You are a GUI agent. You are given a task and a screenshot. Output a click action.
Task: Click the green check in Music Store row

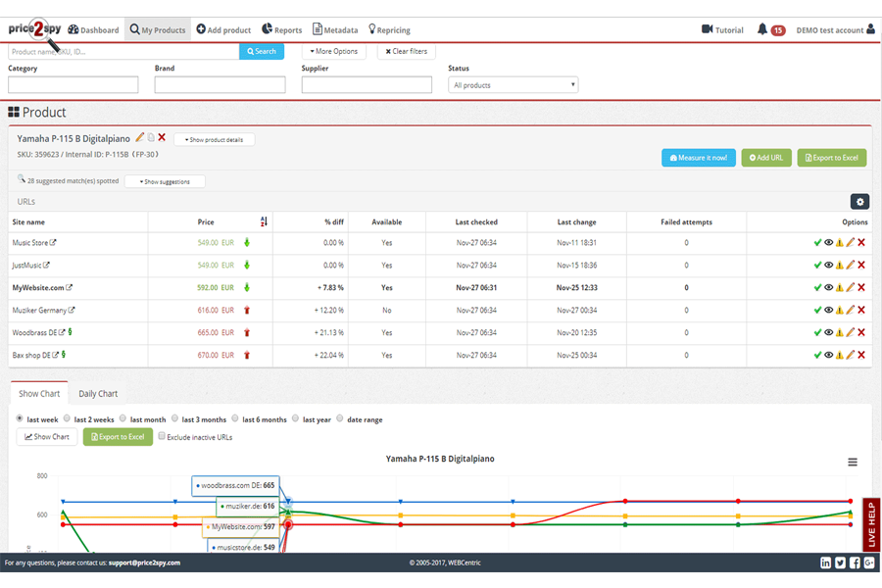[x=817, y=242]
